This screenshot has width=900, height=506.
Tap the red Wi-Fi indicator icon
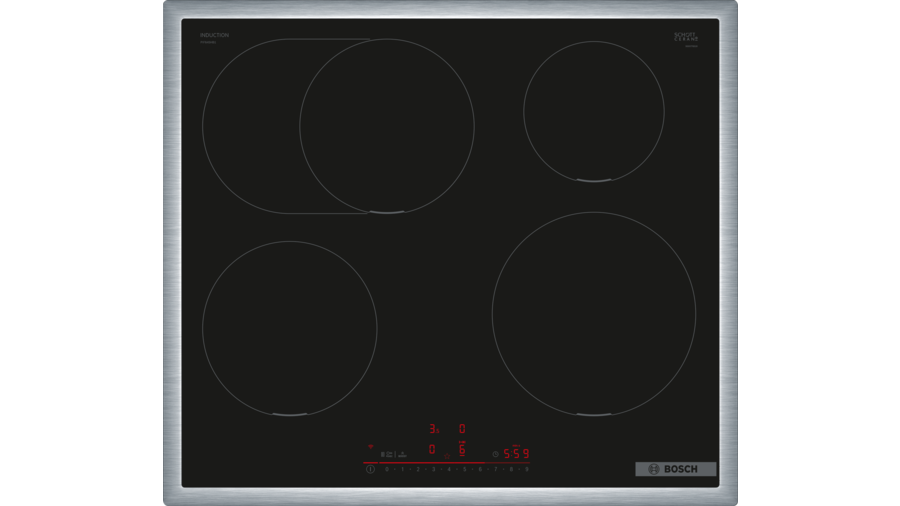pyautogui.click(x=371, y=447)
